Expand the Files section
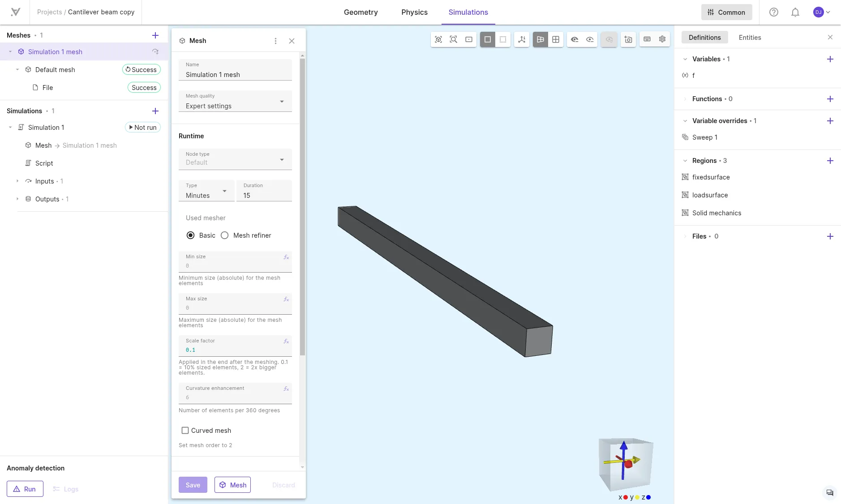 pos(685,236)
